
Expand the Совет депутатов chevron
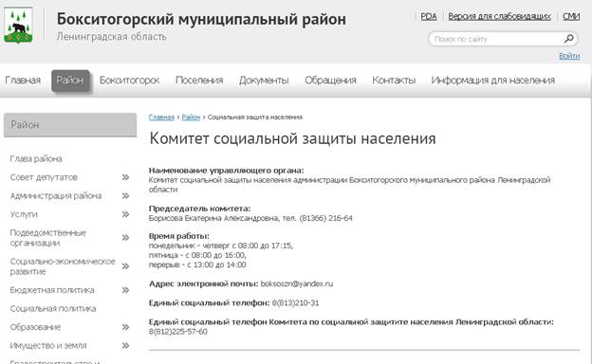126,177
